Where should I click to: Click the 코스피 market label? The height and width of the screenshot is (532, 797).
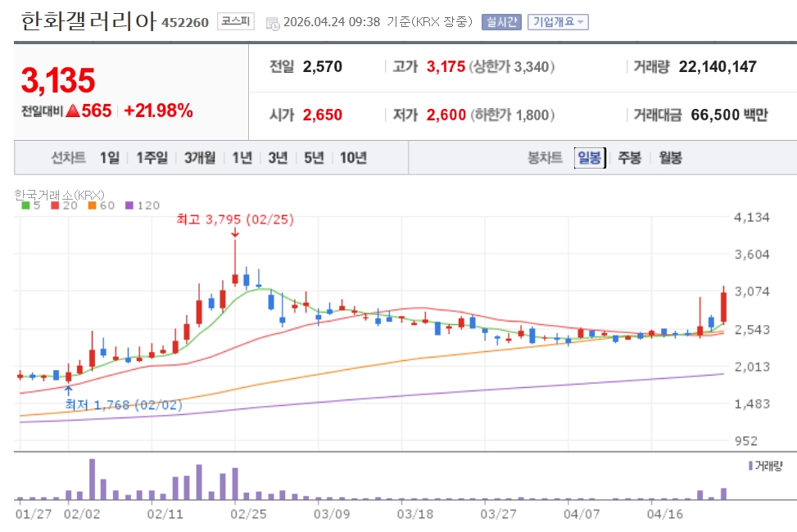click(x=235, y=21)
